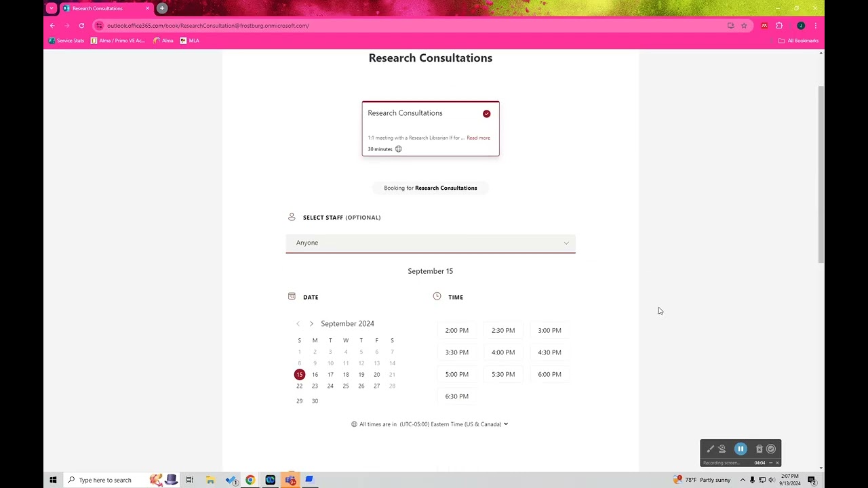This screenshot has height=488, width=868.
Task: Open the notifications action center
Action: [812, 481]
